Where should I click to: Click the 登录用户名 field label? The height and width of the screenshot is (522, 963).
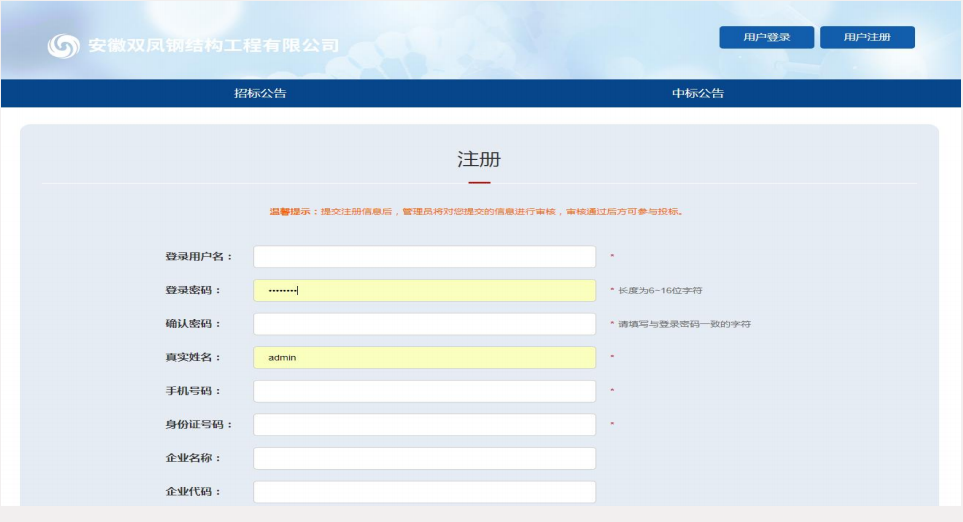click(198, 257)
